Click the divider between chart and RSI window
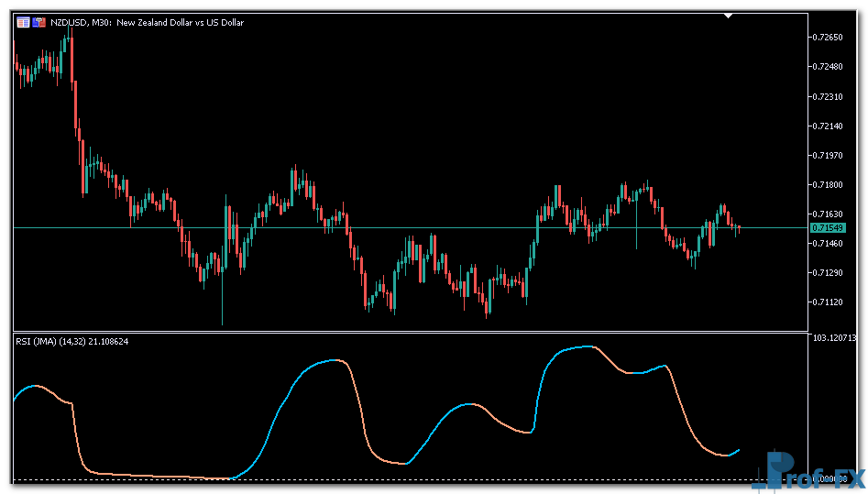This screenshot has height=494, width=868. point(411,332)
